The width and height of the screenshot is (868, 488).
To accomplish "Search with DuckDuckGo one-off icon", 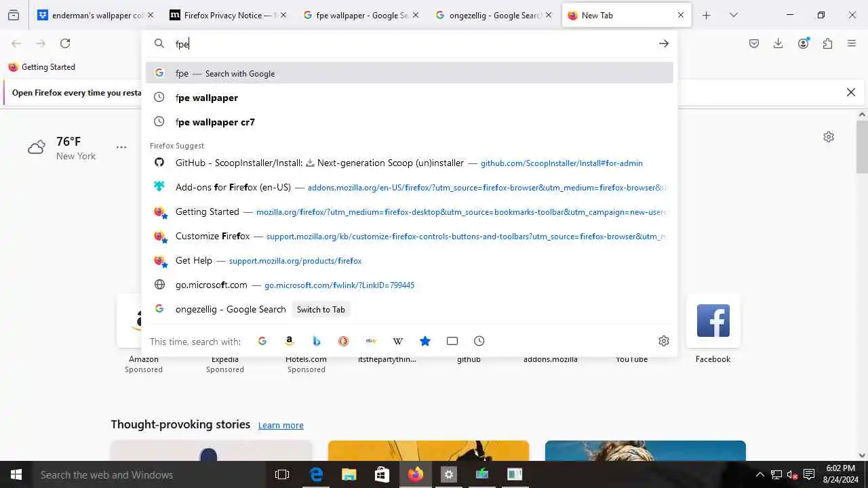I will (344, 341).
